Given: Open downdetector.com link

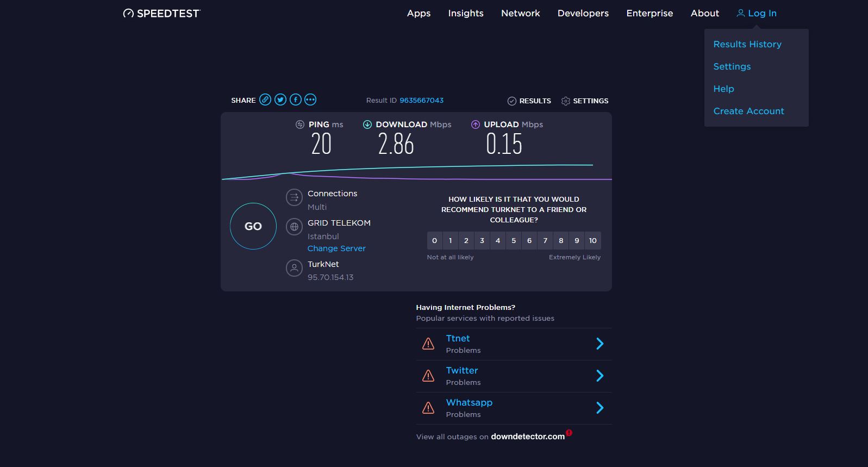Looking at the screenshot, I should coord(528,437).
